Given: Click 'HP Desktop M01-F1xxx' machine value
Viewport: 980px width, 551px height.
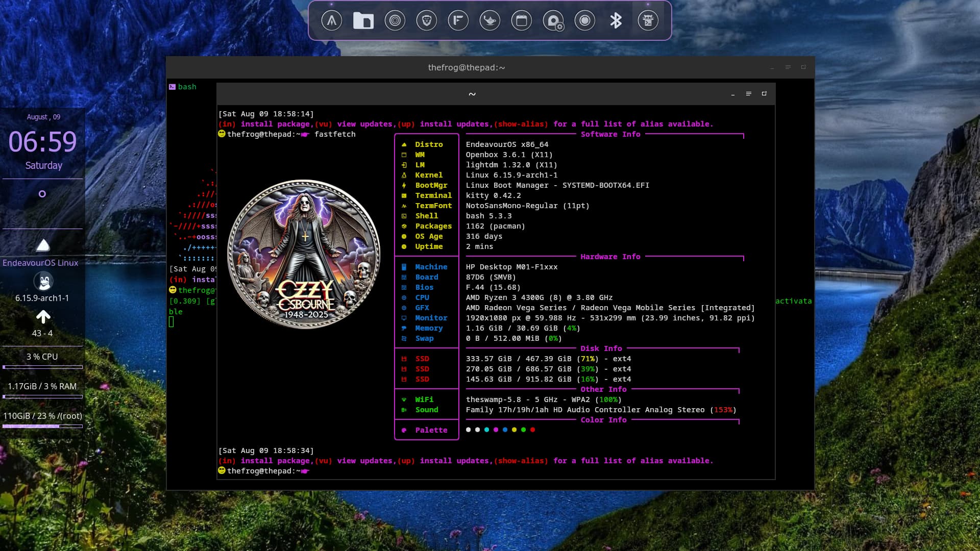Looking at the screenshot, I should 511,267.
